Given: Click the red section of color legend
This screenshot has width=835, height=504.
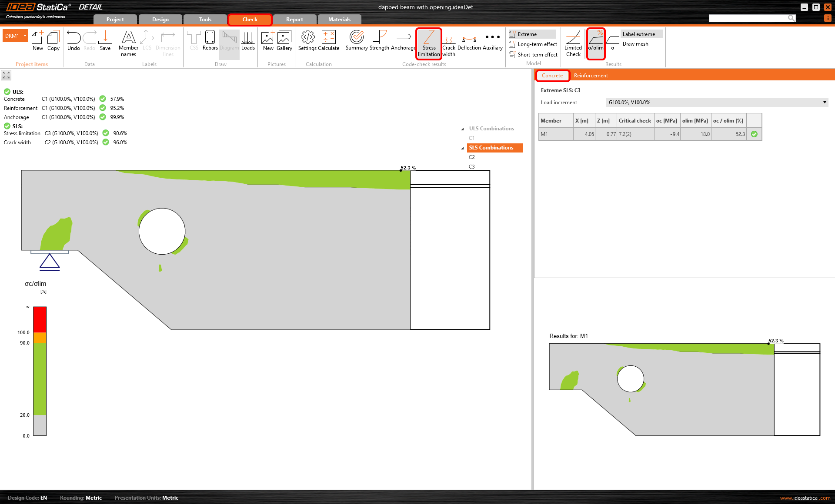Looking at the screenshot, I should point(40,319).
